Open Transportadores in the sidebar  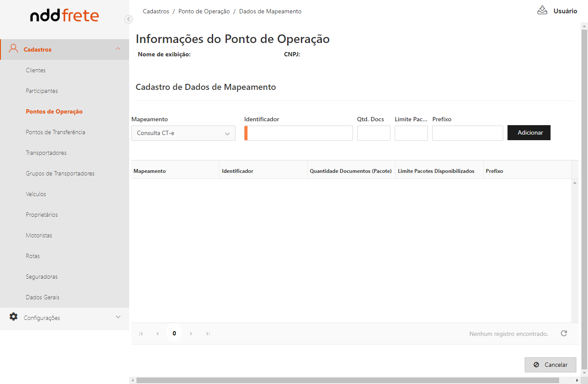pos(46,153)
